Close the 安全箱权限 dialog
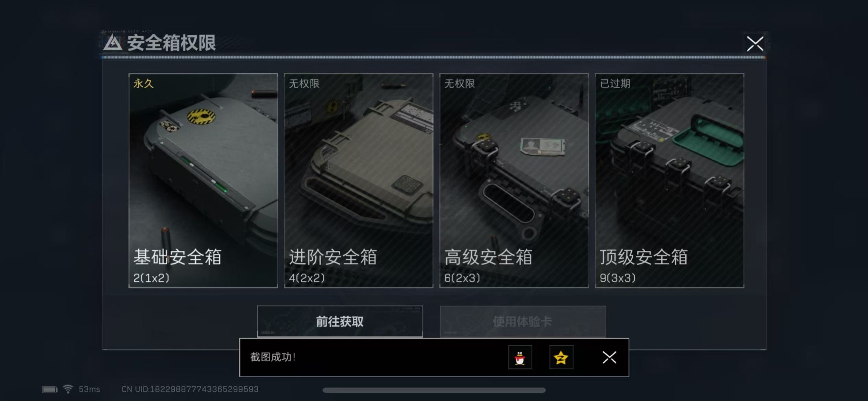 pos(755,44)
